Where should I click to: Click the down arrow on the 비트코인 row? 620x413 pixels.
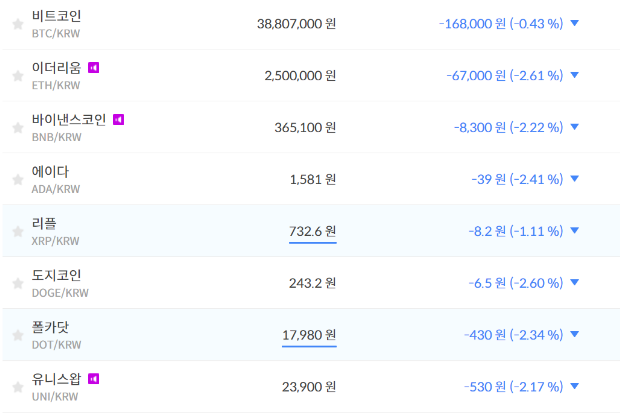[x=574, y=23]
